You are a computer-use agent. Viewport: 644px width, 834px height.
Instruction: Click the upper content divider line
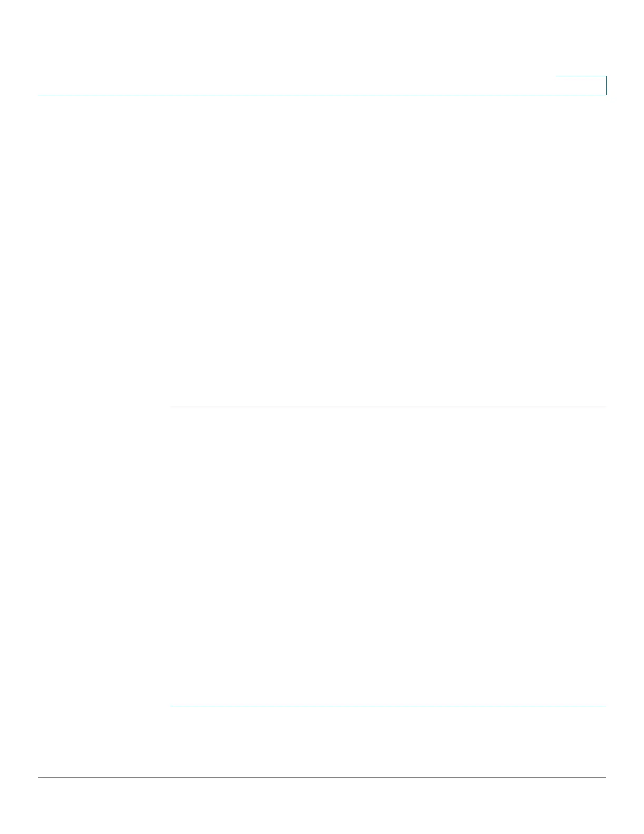click(388, 408)
